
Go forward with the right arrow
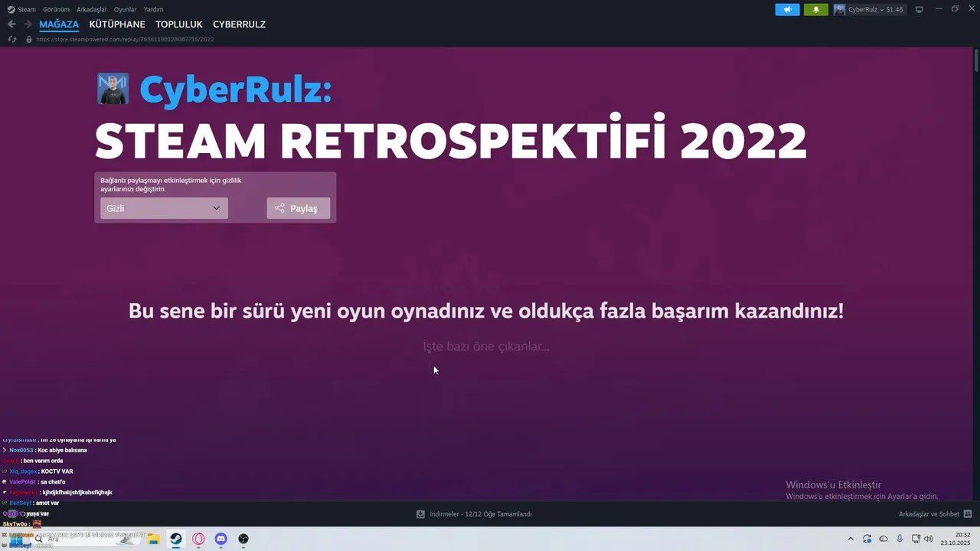click(28, 24)
